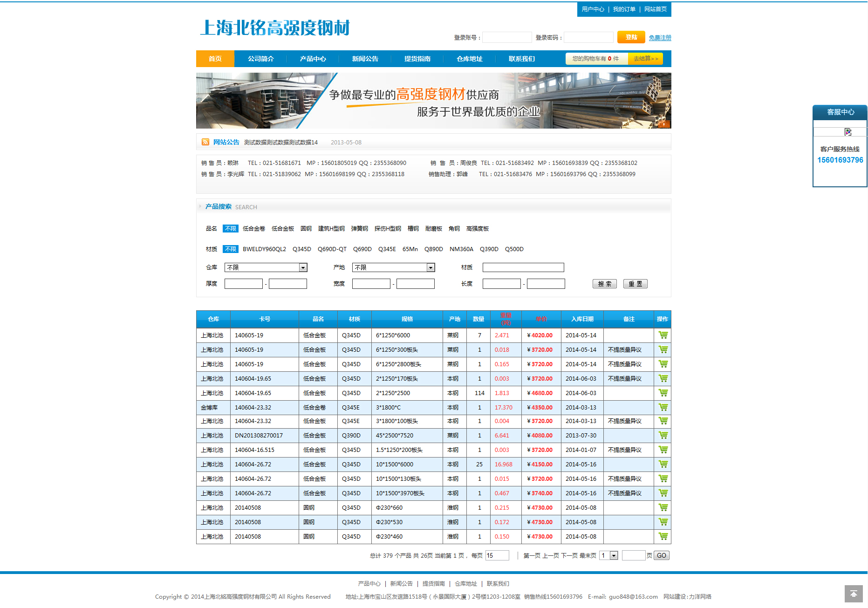Click the 去结算 shopping cart button
The width and height of the screenshot is (868, 608).
pos(645,59)
